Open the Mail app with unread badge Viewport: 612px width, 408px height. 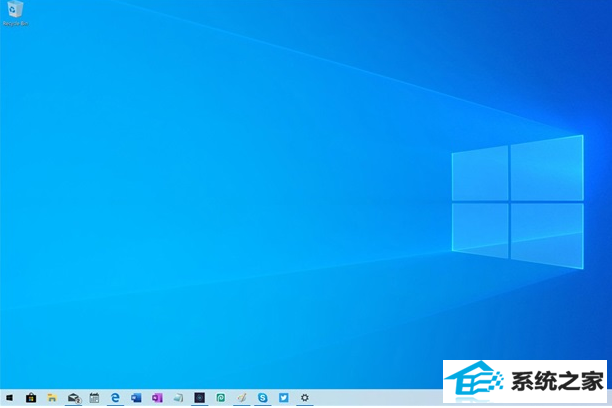[x=74, y=398]
